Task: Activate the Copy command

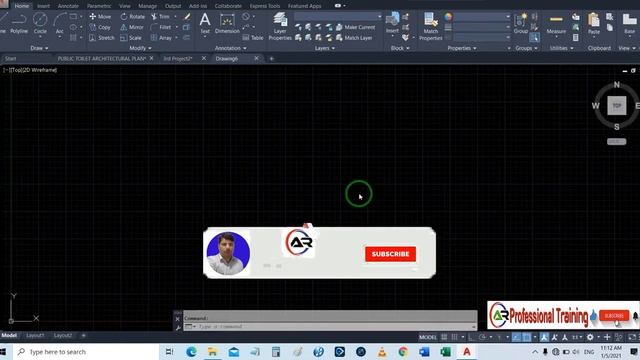Action: tap(100, 27)
